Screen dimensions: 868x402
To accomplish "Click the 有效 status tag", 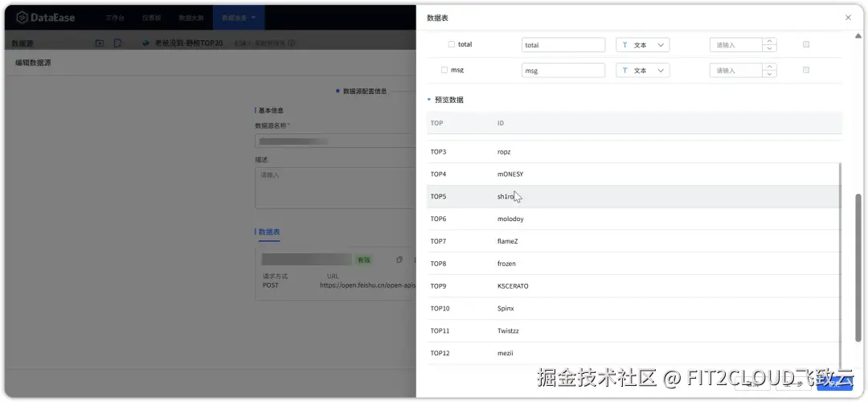I will [x=363, y=260].
